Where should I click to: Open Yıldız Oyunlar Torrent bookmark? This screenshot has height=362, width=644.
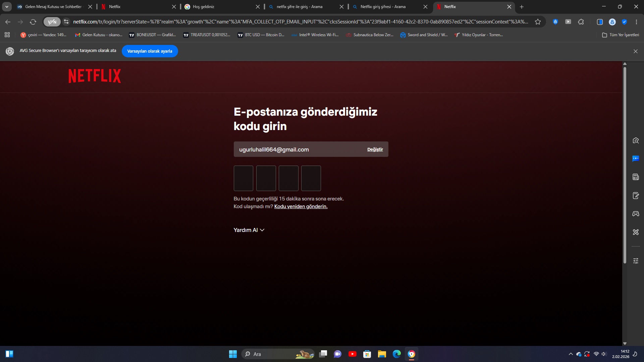[x=478, y=35]
